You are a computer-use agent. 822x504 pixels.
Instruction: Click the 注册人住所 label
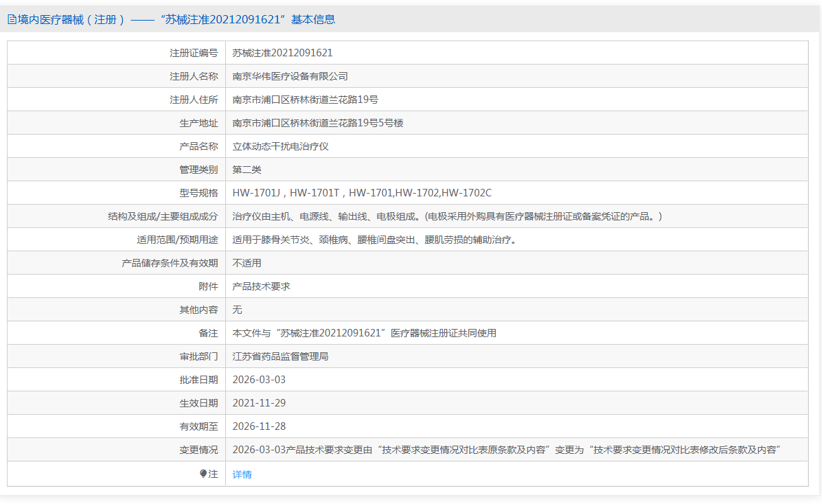click(194, 100)
